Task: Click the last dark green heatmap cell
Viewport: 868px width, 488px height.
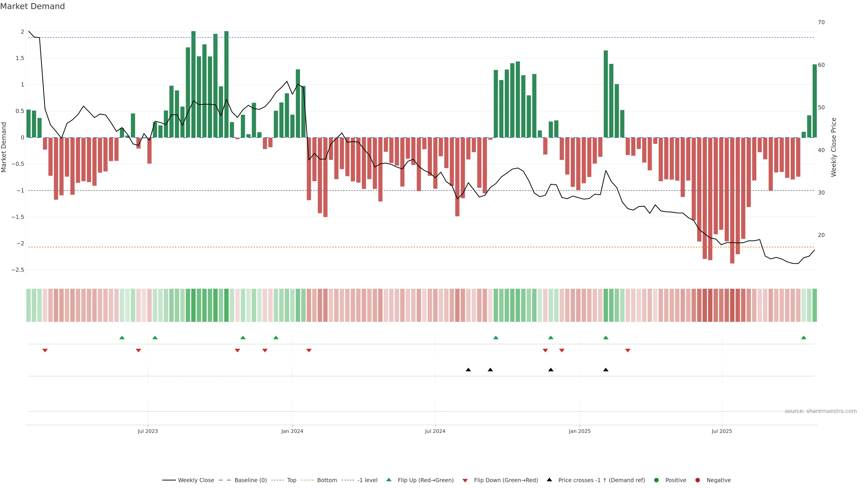Action: (x=814, y=305)
